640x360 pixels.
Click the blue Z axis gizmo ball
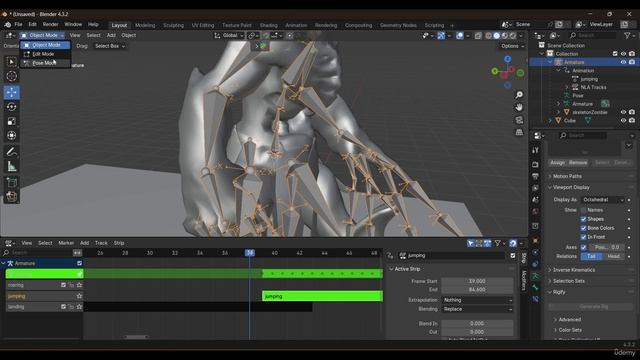click(507, 59)
